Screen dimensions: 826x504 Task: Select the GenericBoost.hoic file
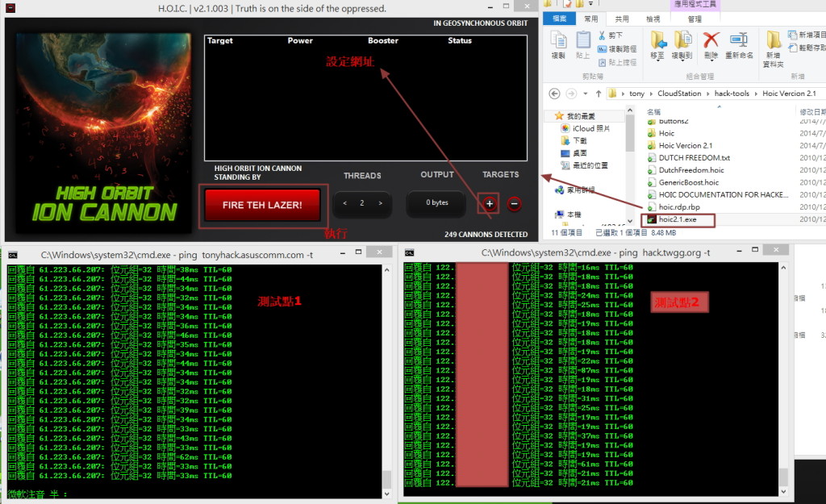point(688,182)
